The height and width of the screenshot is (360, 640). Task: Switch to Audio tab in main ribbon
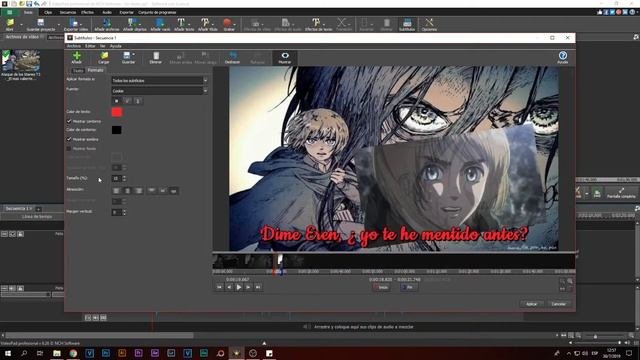tap(107, 12)
